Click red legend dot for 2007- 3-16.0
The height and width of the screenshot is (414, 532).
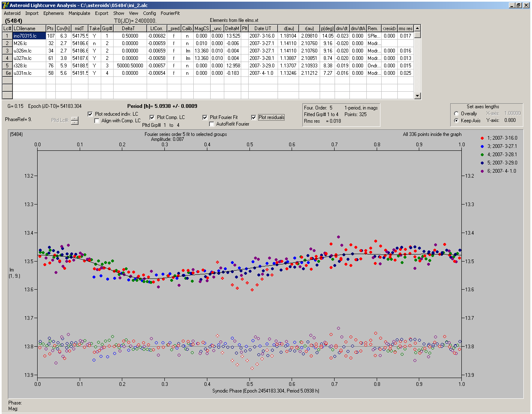(x=482, y=138)
